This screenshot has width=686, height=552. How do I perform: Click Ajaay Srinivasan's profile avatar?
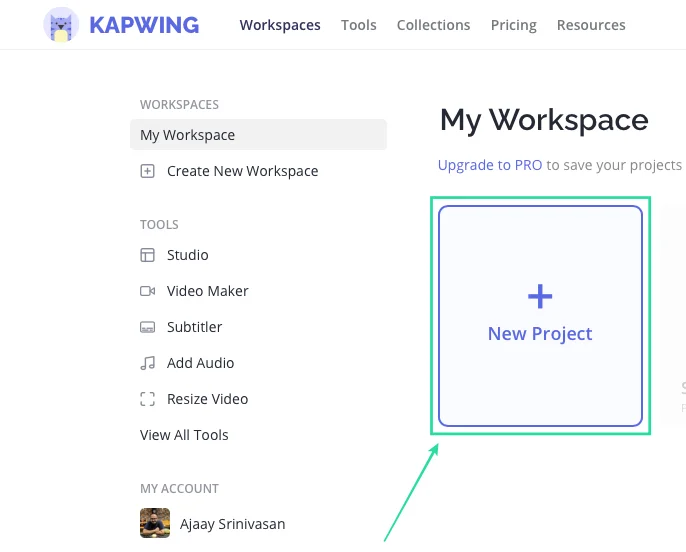coord(154,523)
